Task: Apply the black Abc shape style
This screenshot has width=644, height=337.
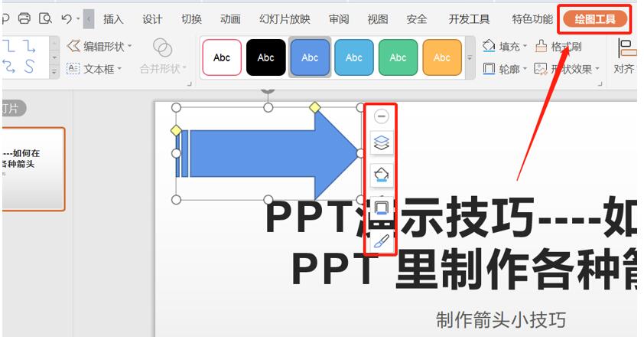Action: click(265, 57)
